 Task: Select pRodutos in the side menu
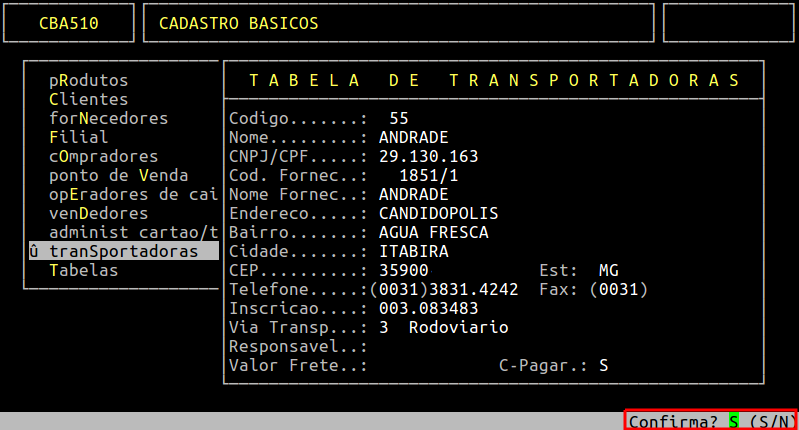coord(88,80)
